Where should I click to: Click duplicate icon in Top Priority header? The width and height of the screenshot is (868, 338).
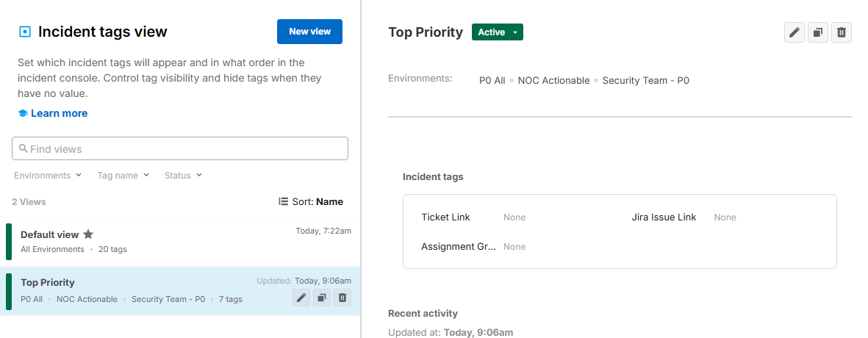pos(817,32)
